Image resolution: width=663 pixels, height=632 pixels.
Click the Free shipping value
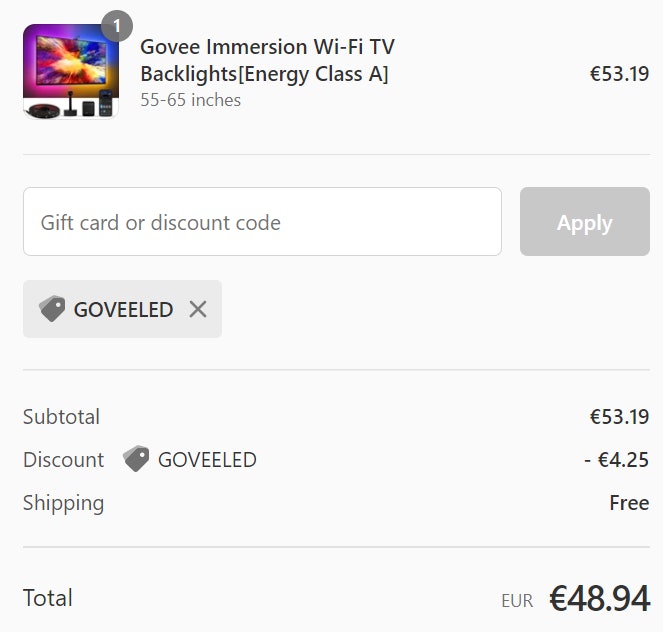tap(629, 503)
